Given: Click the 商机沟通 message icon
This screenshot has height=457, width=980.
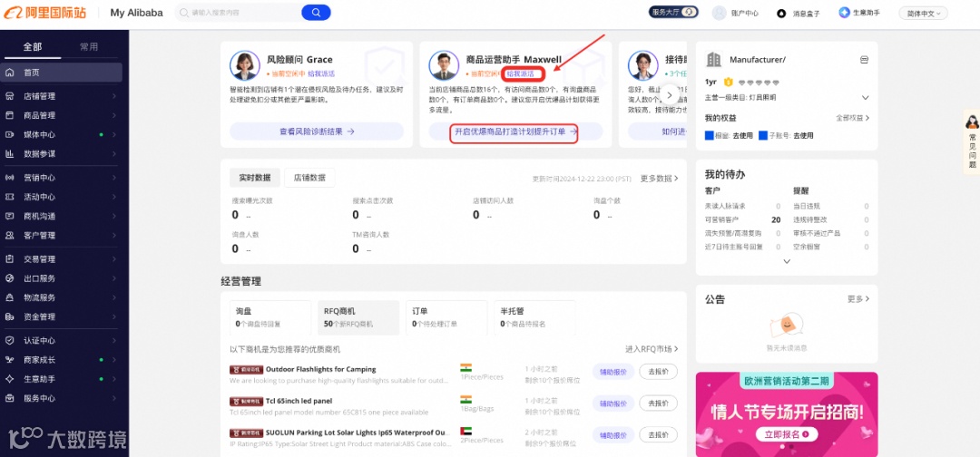Looking at the screenshot, I should (x=9, y=216).
